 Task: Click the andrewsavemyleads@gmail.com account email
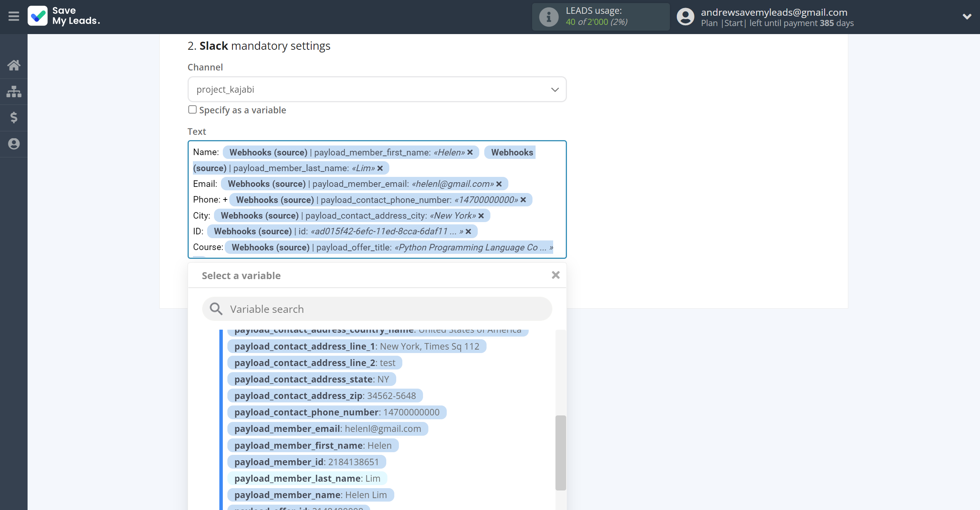[774, 12]
